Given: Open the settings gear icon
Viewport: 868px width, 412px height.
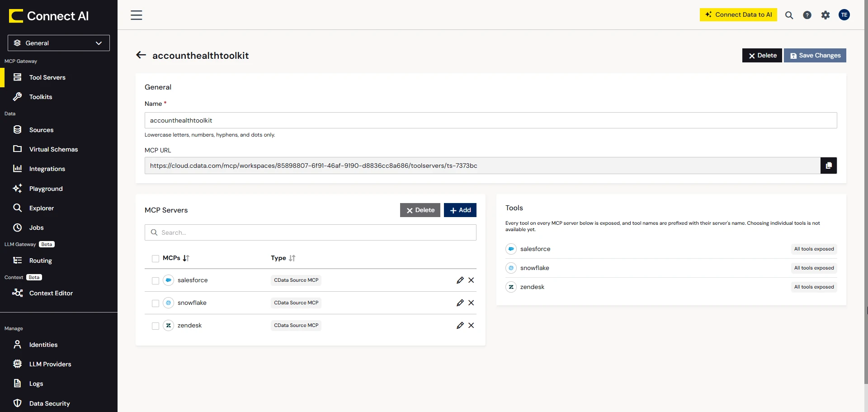Looking at the screenshot, I should click(826, 15).
